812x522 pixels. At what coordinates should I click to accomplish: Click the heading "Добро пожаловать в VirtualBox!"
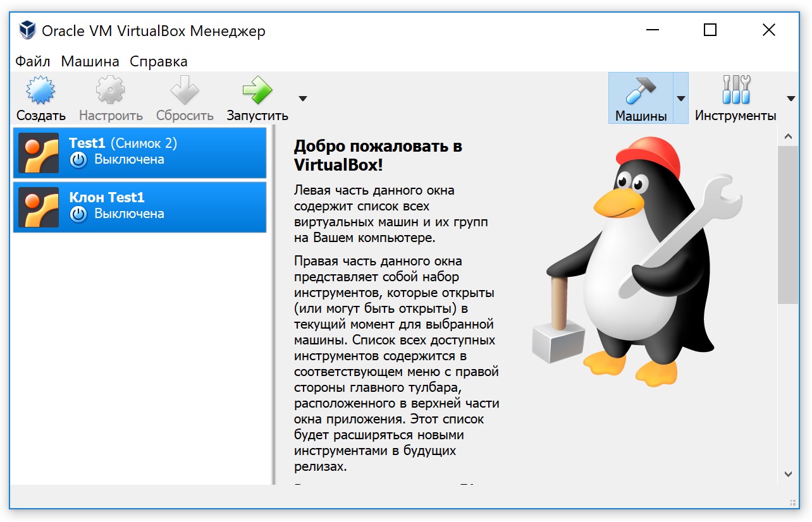pos(378,155)
